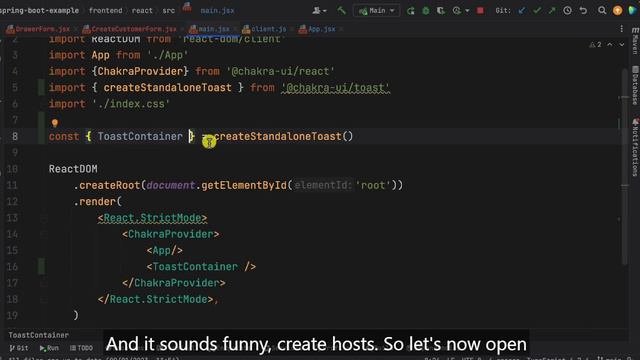Open the editor tabs more-options menu

point(621,29)
